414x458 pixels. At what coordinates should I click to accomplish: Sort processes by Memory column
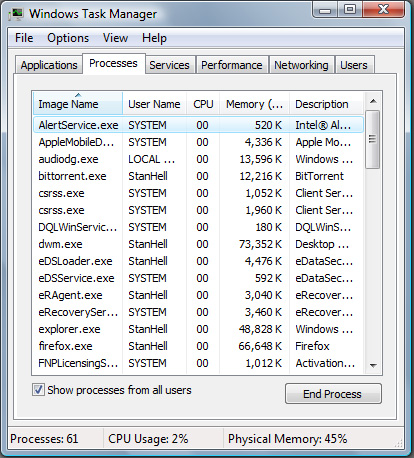[x=254, y=104]
